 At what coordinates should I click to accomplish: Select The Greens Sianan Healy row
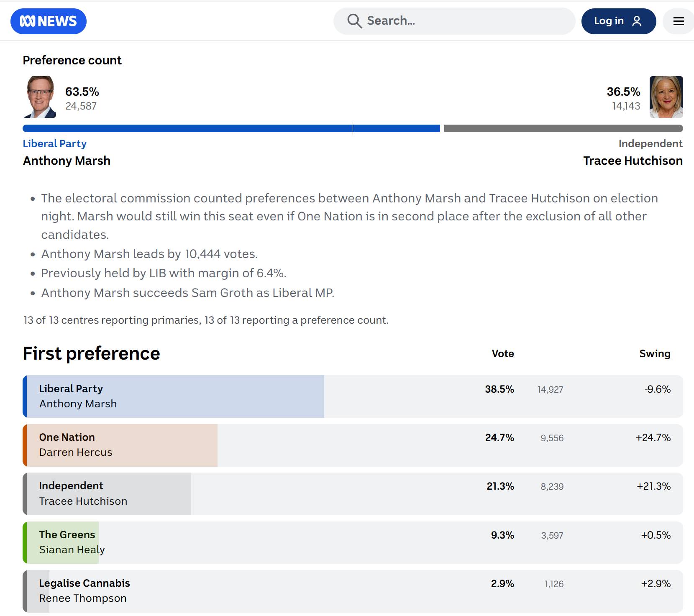pyautogui.click(x=353, y=542)
